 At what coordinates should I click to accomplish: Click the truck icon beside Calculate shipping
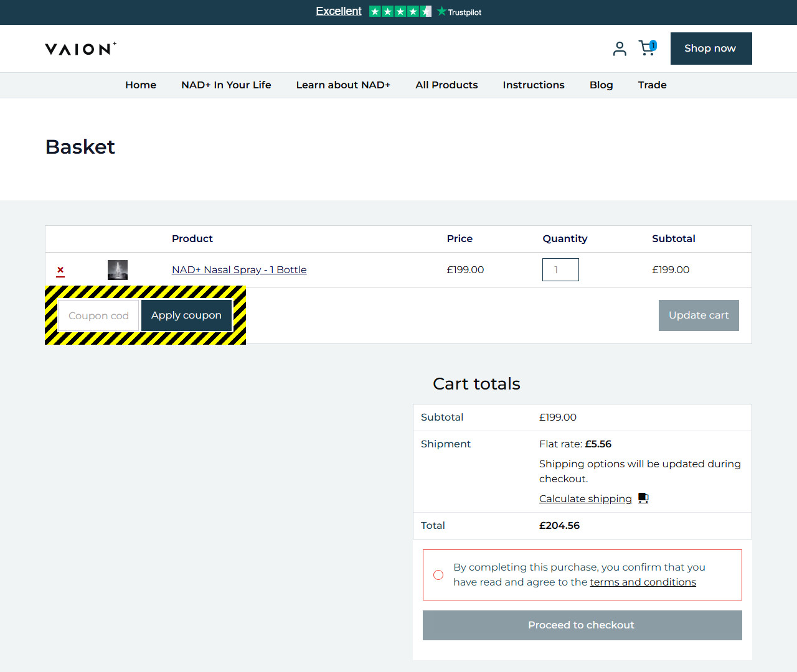click(643, 498)
